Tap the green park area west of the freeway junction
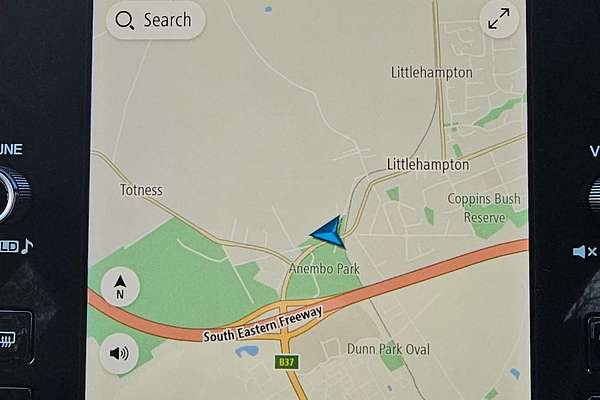This screenshot has width=600, height=400. pos(180,268)
